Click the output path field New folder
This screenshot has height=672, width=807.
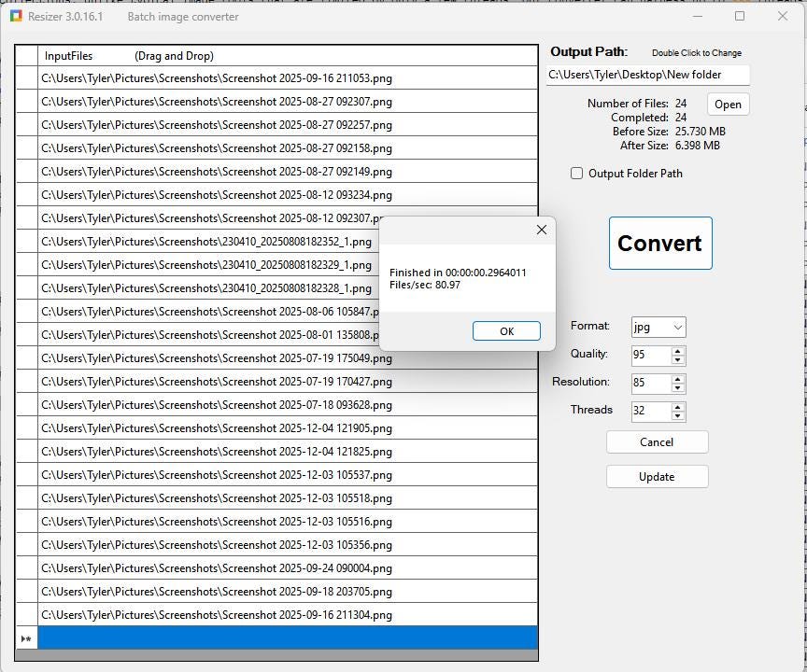[647, 75]
